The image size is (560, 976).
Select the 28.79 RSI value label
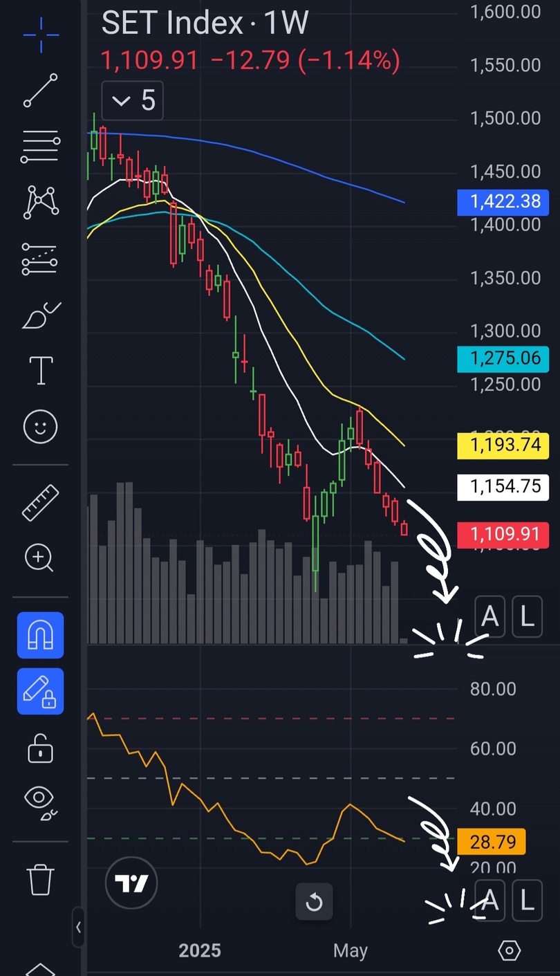(x=492, y=841)
